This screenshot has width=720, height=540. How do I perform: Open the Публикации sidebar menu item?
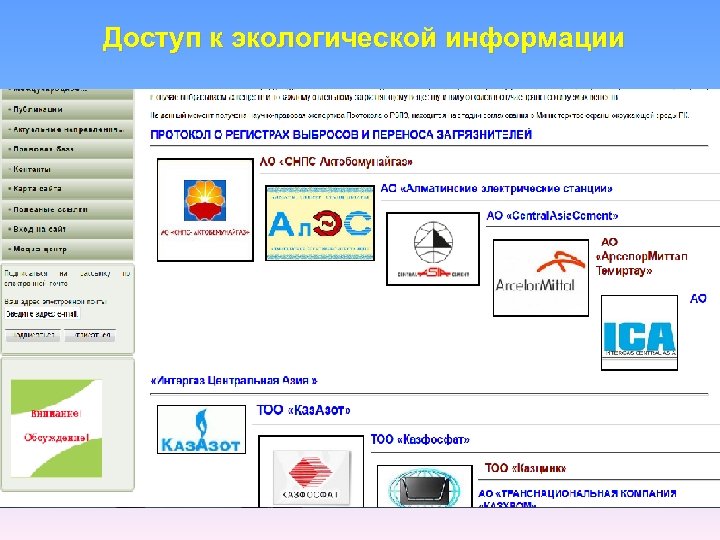click(x=67, y=110)
